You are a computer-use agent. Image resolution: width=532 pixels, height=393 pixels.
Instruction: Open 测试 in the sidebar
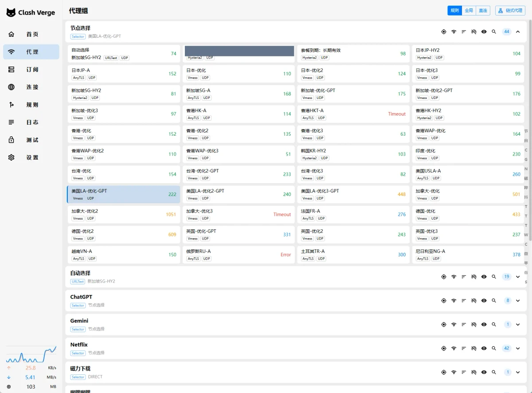pyautogui.click(x=31, y=140)
